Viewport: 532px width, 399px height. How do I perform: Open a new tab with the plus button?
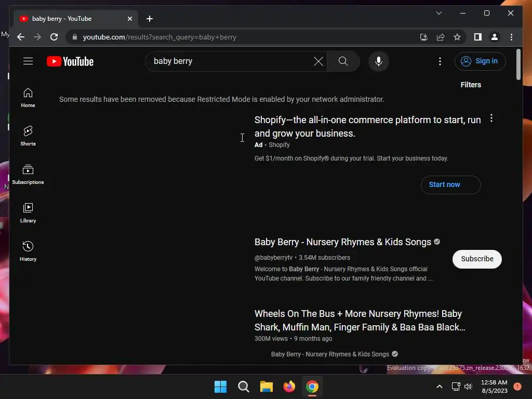click(x=150, y=19)
